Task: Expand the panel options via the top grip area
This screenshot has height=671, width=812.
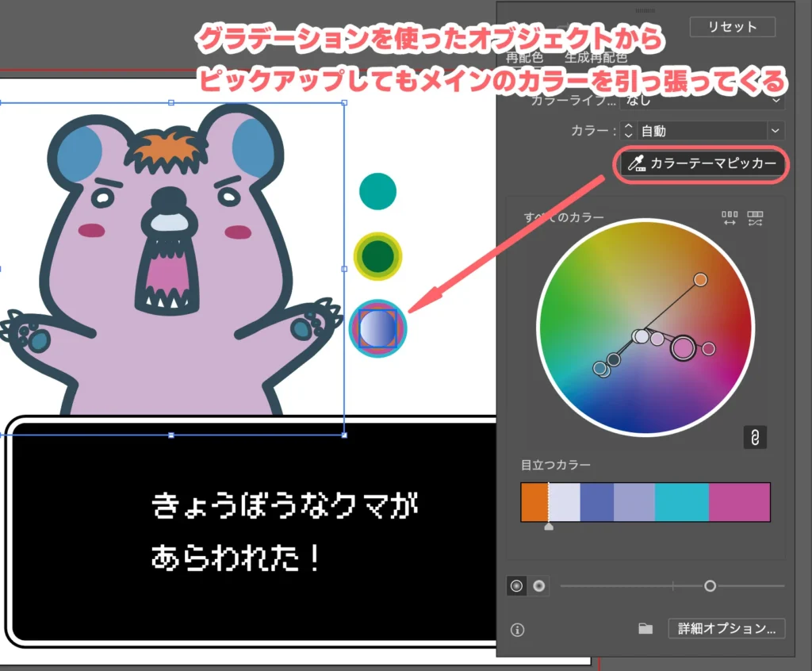Action: point(645,10)
